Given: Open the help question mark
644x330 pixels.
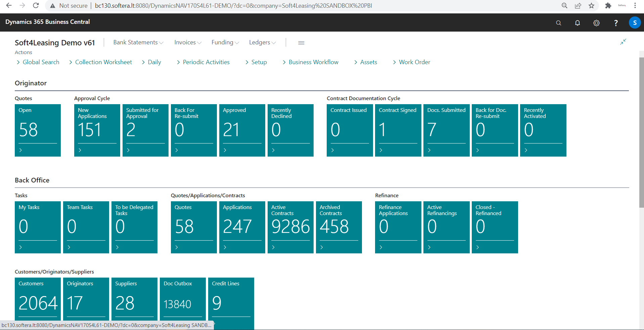Looking at the screenshot, I should [616, 23].
